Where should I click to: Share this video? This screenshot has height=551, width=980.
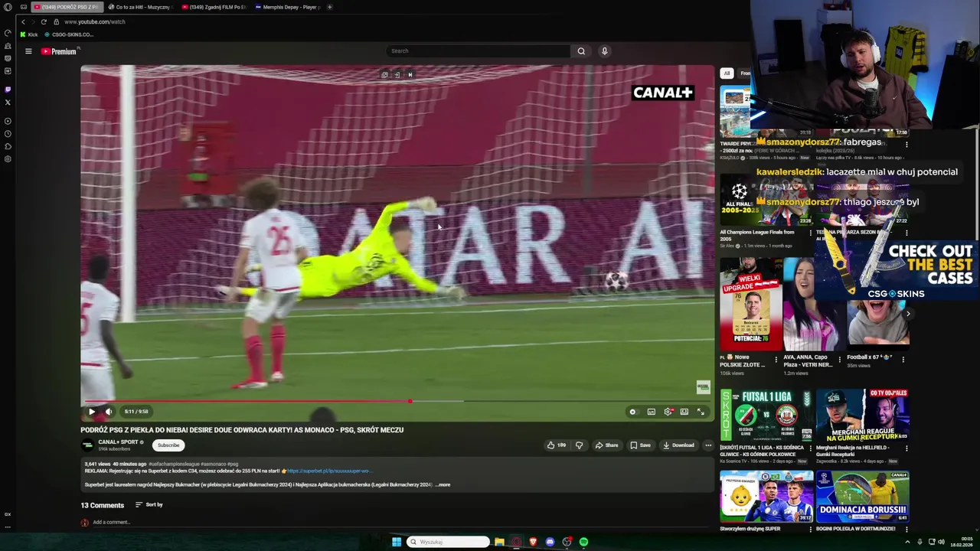pyautogui.click(x=606, y=445)
